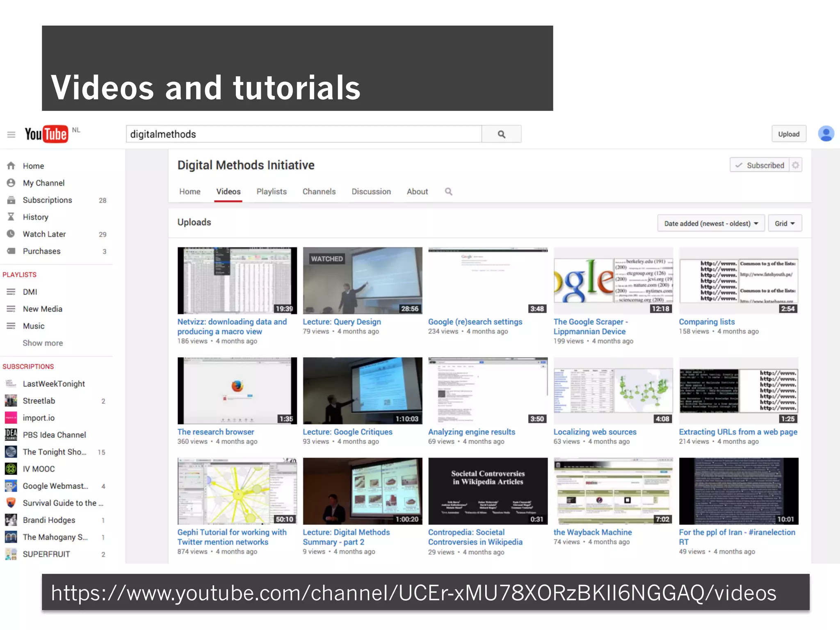Open the user account avatar
840x630 pixels.
[826, 134]
